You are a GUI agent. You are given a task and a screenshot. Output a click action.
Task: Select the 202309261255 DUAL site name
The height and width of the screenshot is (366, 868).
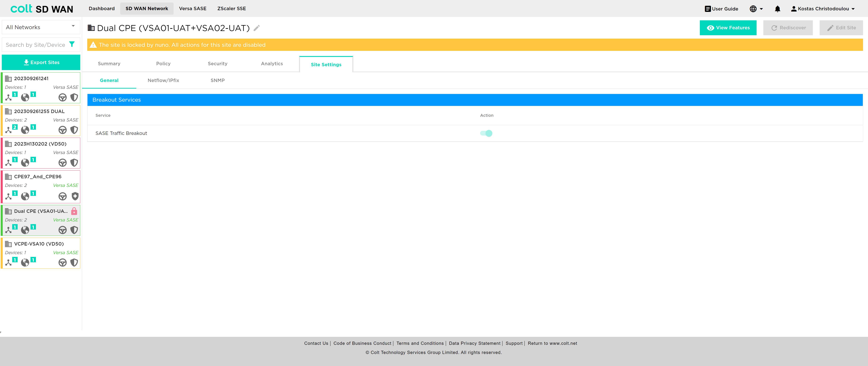point(39,111)
